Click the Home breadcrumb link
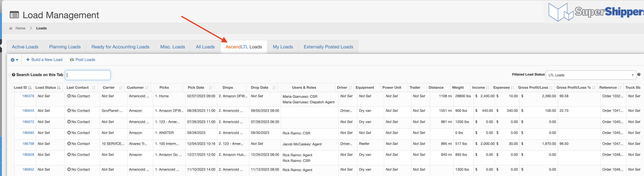The width and height of the screenshot is (644, 176). (20, 28)
